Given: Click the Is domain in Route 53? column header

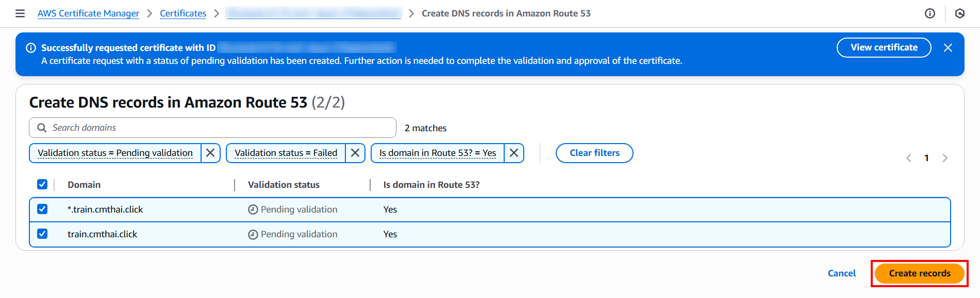Looking at the screenshot, I should coord(431,185).
